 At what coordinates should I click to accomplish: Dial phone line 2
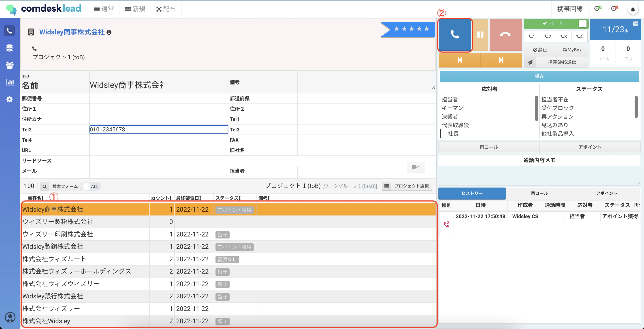(x=548, y=37)
